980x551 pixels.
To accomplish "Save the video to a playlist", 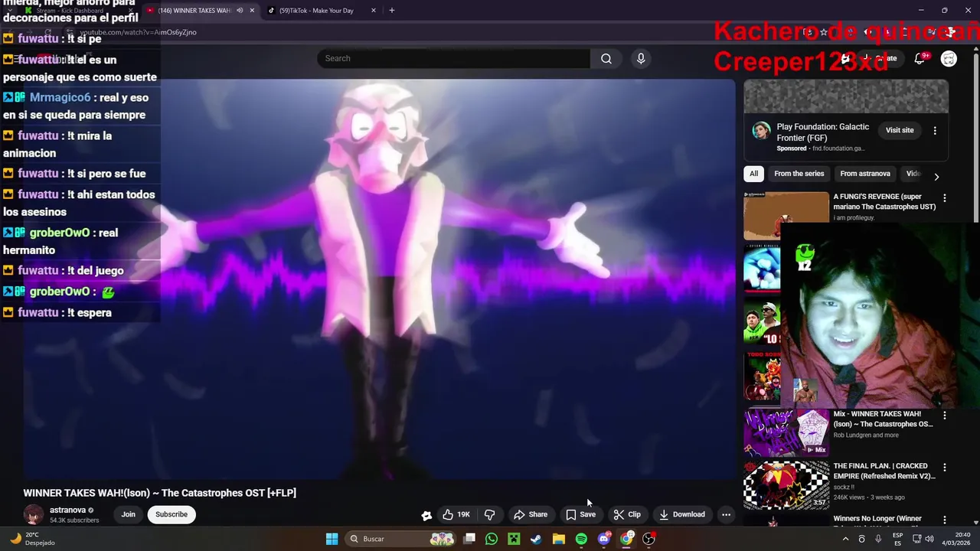I will [x=580, y=514].
